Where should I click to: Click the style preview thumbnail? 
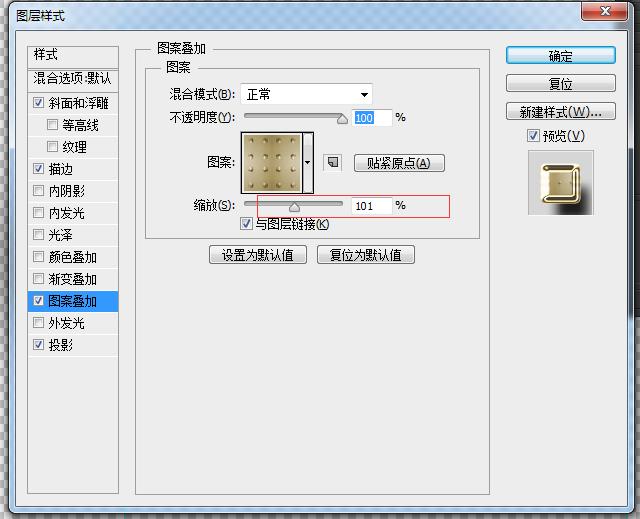[x=560, y=182]
